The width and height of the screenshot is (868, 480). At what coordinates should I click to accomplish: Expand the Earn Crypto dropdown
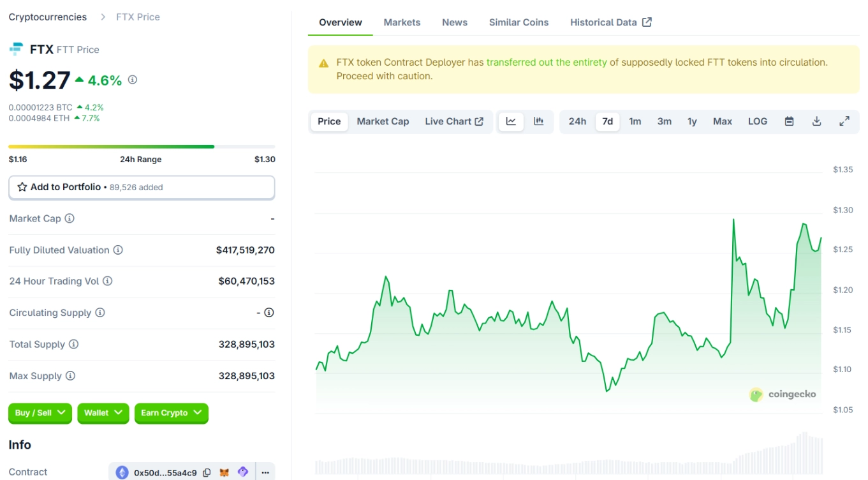pyautogui.click(x=172, y=413)
